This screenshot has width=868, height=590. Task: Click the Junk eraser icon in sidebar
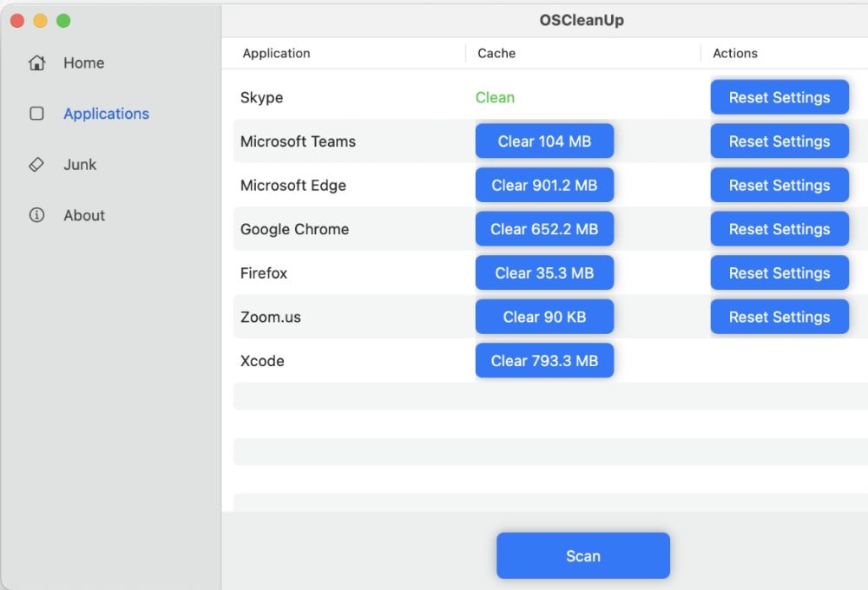(x=36, y=165)
